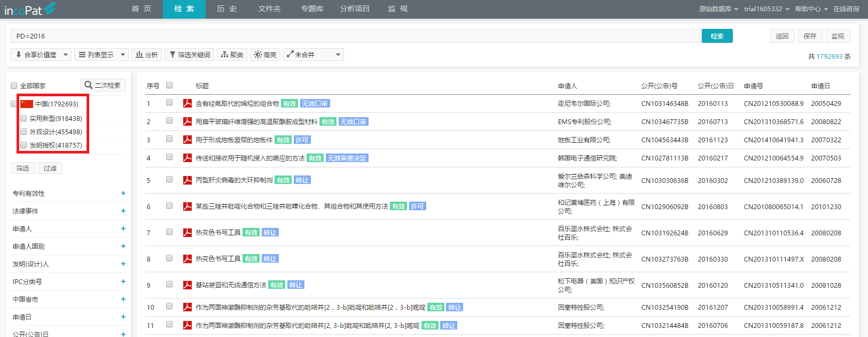Click the 分析 chart toolbar button
Screen dimensions: 868x337
click(146, 55)
